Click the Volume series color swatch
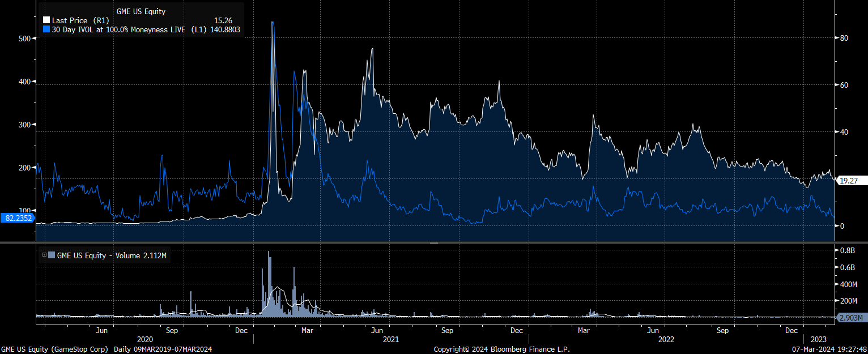The height and width of the screenshot is (354, 868). [x=52, y=255]
